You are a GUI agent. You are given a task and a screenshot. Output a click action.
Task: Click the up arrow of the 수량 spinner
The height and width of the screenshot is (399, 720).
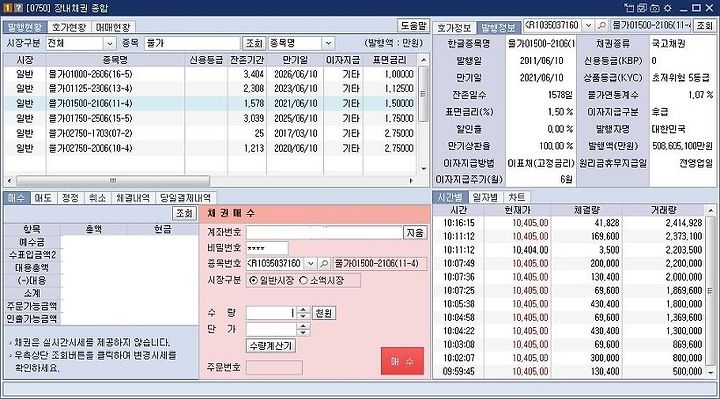303,310
